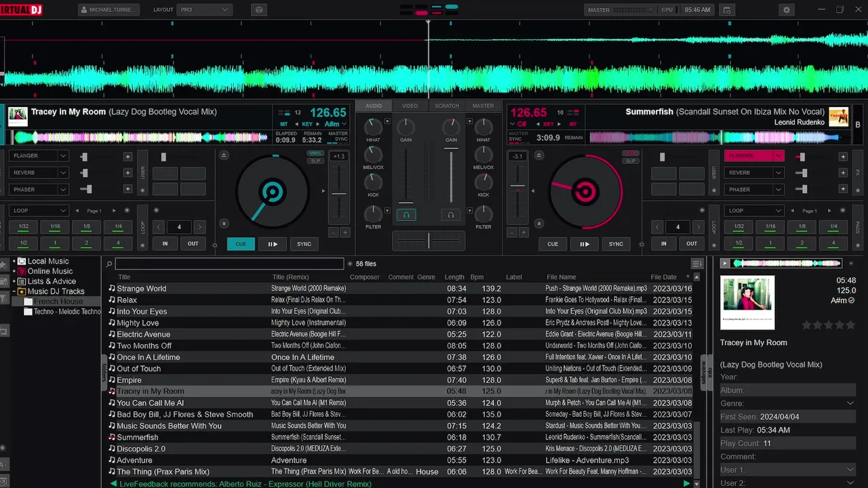Select Online Music in folder tree
The width and height of the screenshot is (868, 488).
(x=50, y=271)
